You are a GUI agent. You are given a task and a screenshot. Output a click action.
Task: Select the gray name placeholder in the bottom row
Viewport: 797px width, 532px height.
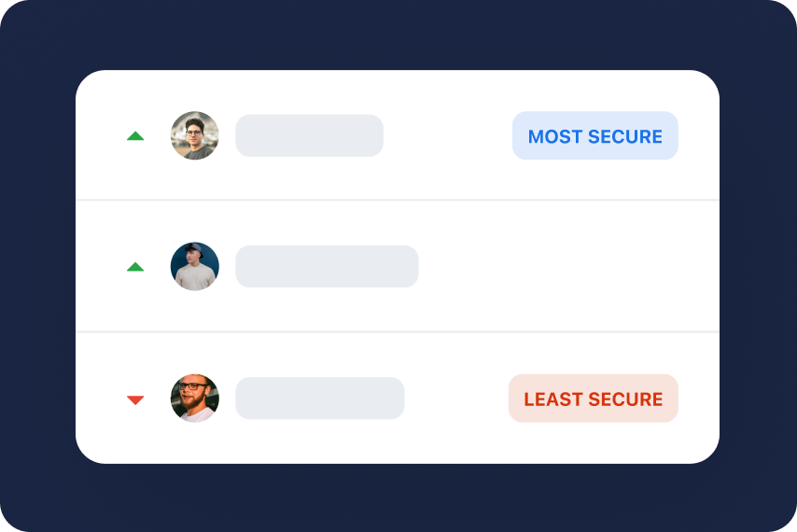(320, 399)
